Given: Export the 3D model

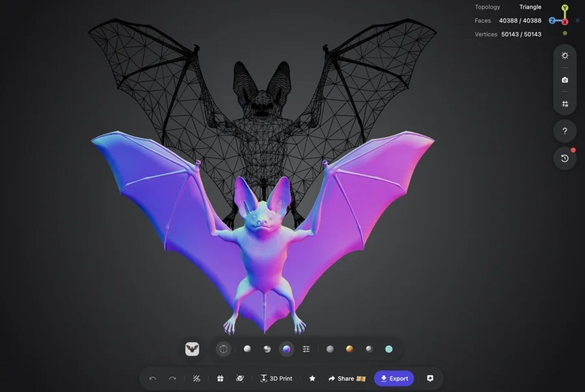Looking at the screenshot, I should (394, 378).
